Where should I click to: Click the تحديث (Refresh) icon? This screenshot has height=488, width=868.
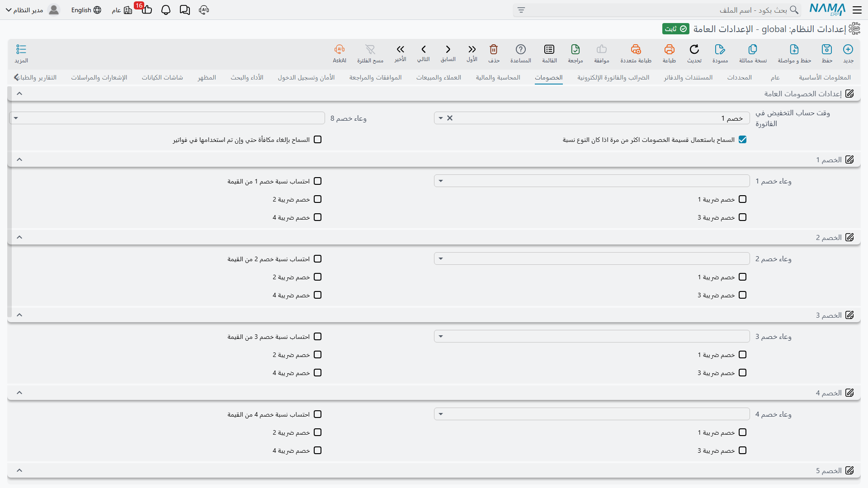tap(694, 49)
